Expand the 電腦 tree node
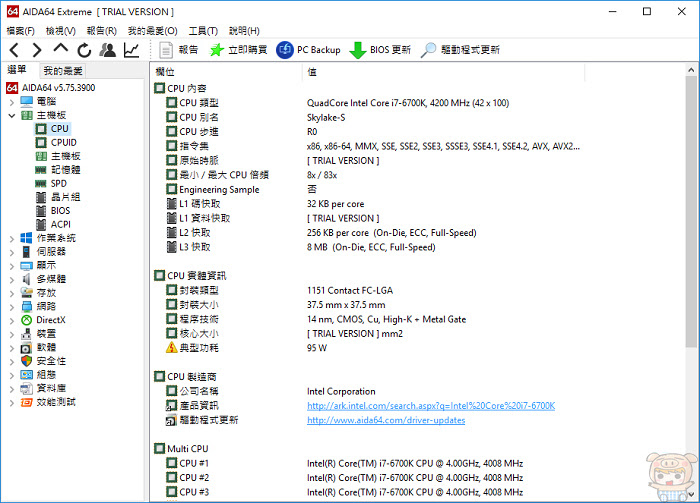This screenshot has width=700, height=503. [12, 102]
